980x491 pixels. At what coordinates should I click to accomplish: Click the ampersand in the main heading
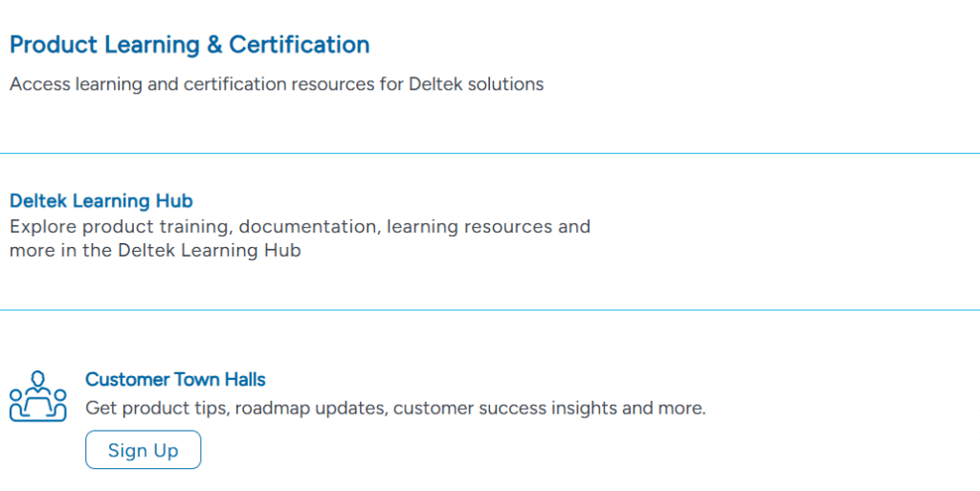coord(212,44)
